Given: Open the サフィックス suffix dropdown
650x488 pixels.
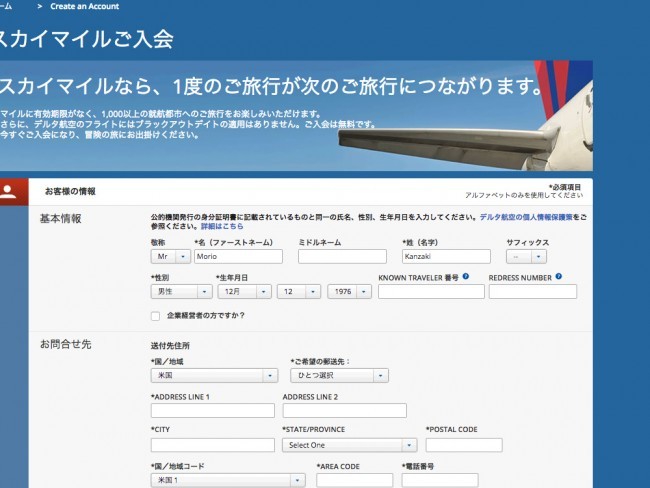Looking at the screenshot, I should (526, 257).
